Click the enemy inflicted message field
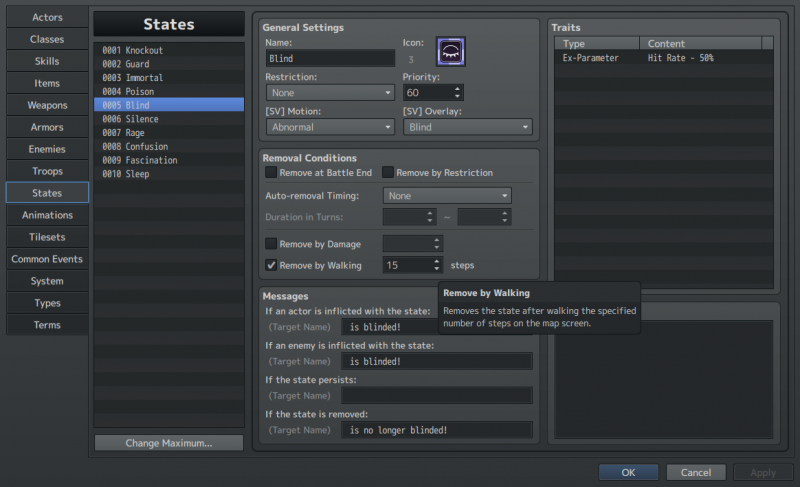 pos(437,361)
